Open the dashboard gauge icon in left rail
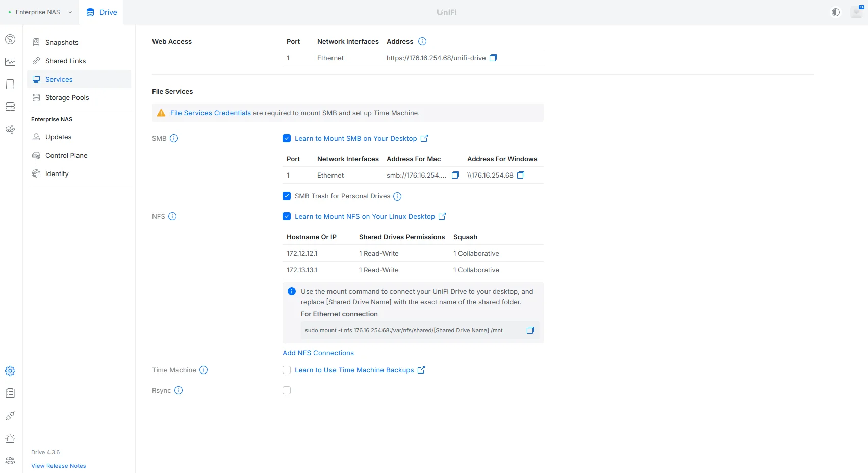868x473 pixels. pos(10,39)
